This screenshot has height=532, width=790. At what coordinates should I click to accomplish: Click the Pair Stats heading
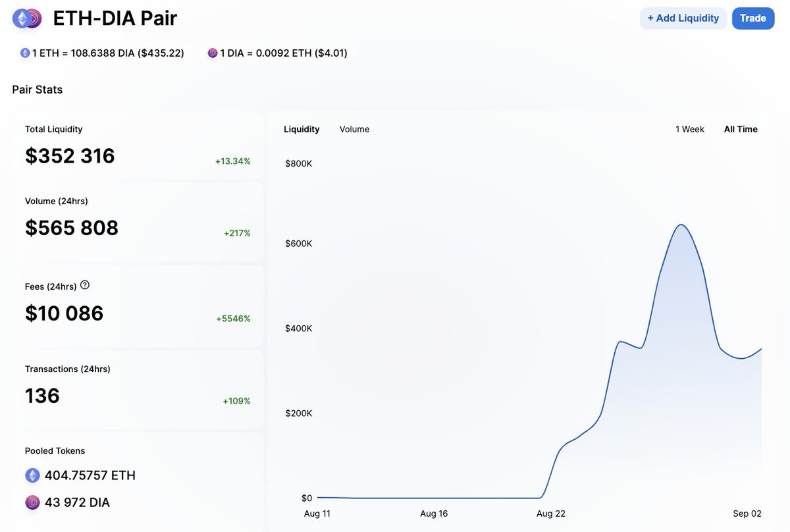click(38, 90)
